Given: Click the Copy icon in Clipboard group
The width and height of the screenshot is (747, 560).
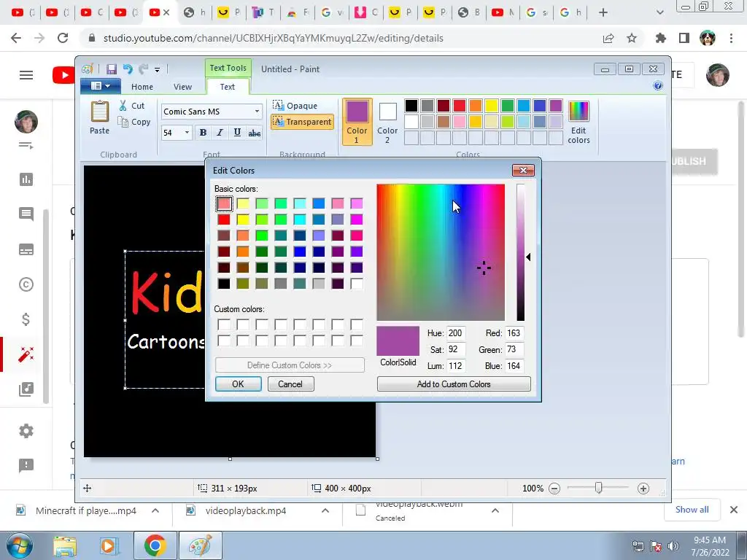Looking at the screenshot, I should (x=123, y=122).
